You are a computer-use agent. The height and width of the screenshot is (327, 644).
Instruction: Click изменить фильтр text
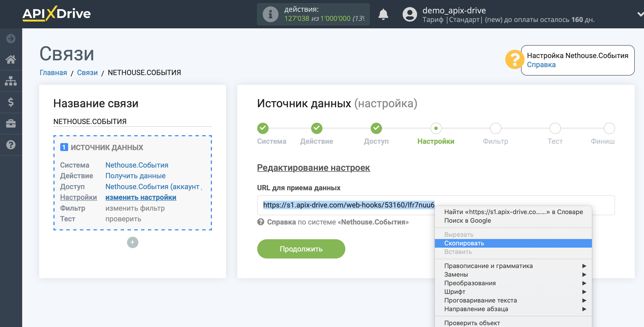[135, 208]
